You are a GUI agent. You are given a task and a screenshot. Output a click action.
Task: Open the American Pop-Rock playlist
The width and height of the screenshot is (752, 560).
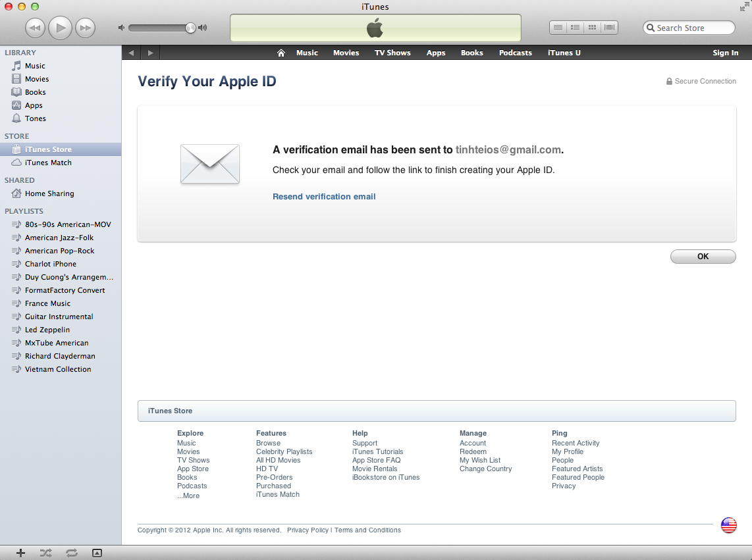tap(61, 251)
